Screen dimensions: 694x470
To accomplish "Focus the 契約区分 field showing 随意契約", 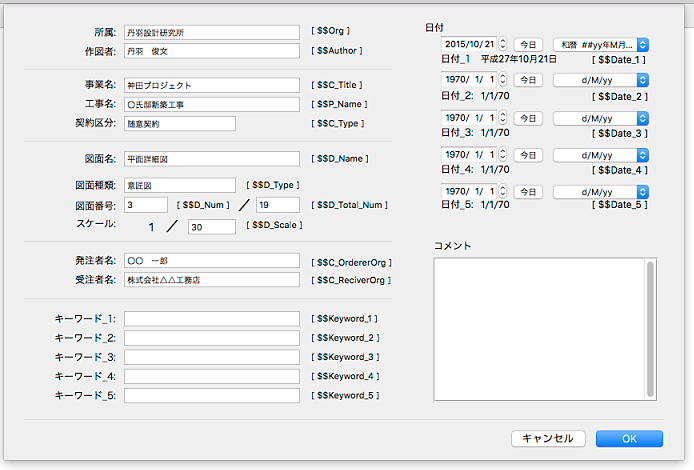I will [x=180, y=123].
